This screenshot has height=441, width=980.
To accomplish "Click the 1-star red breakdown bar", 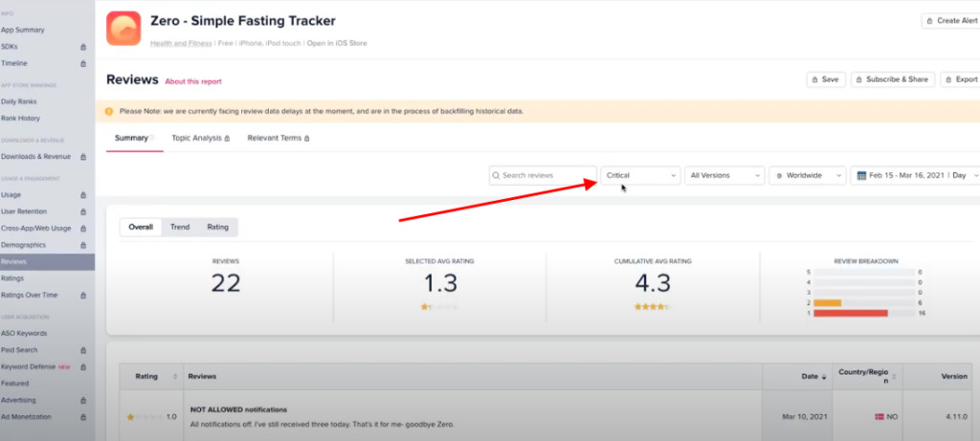I will click(x=851, y=313).
